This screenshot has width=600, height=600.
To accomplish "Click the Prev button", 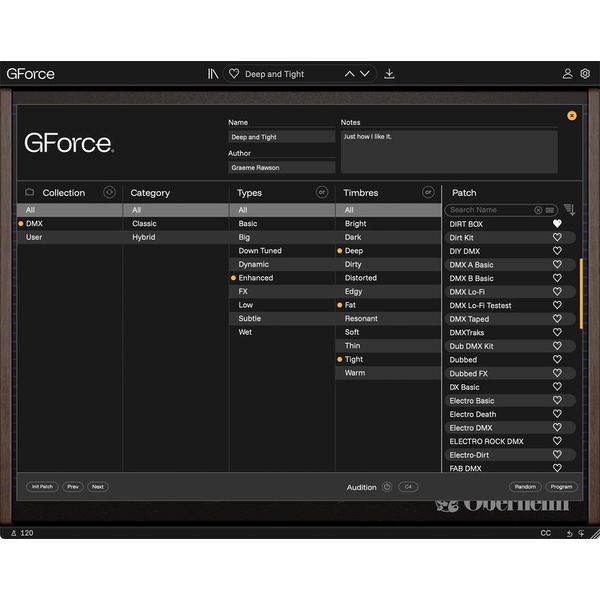I will 73,487.
